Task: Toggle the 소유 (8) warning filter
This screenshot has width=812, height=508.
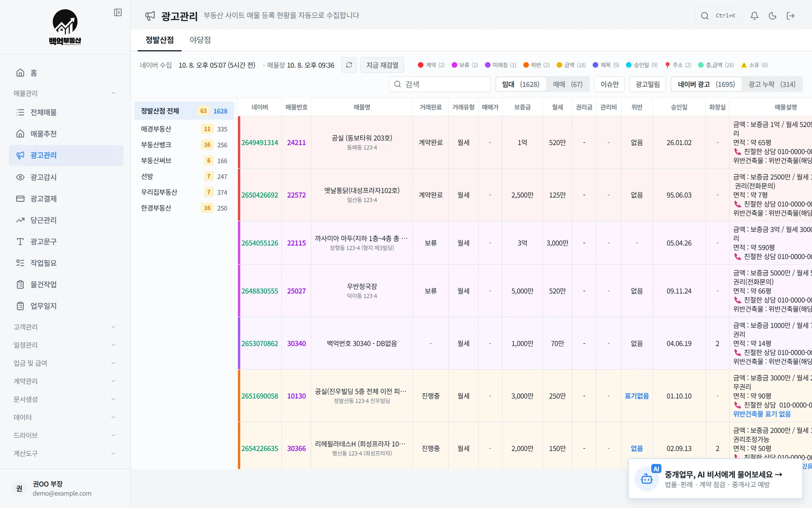Action: pyautogui.click(x=754, y=65)
